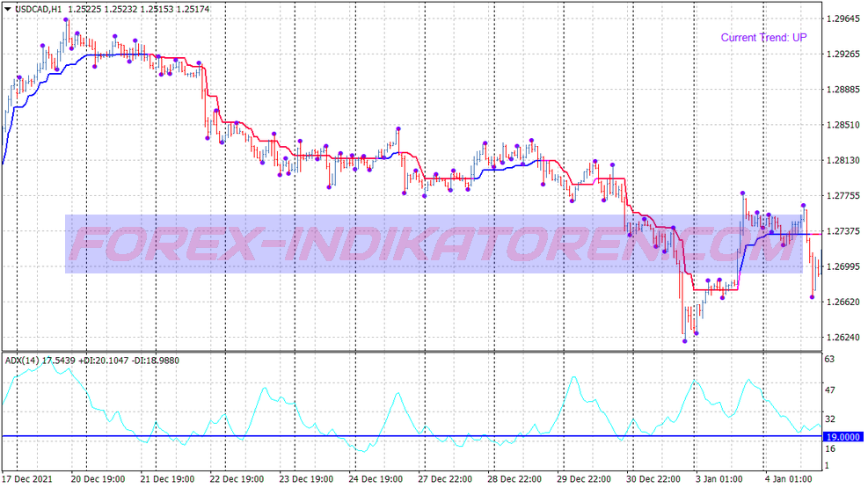Select the price scale value 1.29265

(x=843, y=55)
